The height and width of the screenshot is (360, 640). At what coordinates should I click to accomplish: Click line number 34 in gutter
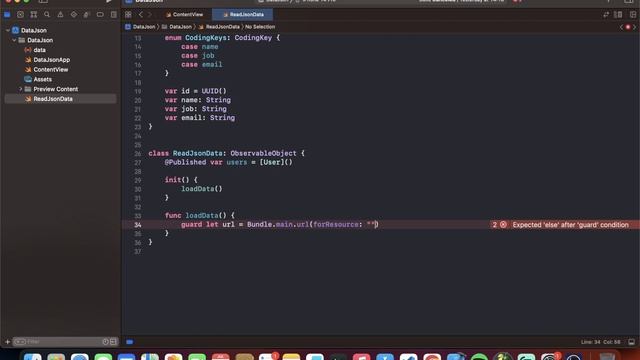138,224
